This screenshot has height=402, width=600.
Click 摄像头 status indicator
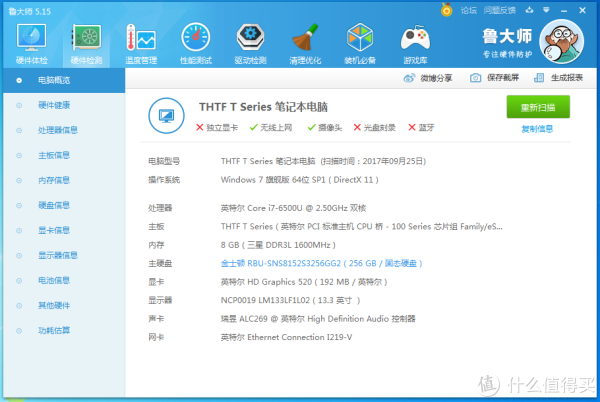click(324, 127)
